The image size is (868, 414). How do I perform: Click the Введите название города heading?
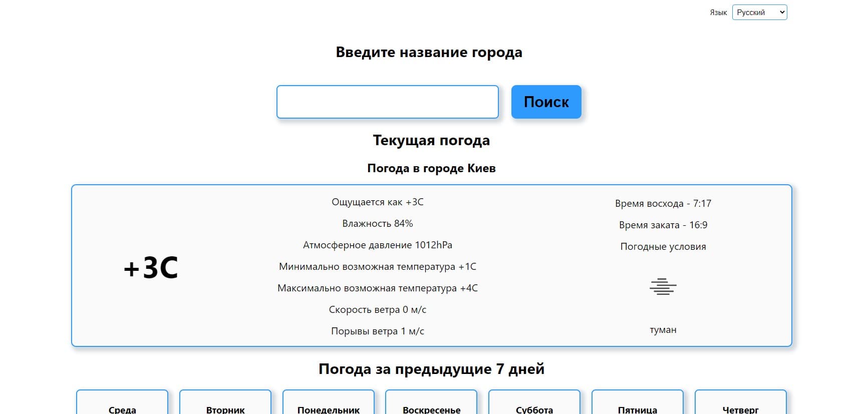429,52
